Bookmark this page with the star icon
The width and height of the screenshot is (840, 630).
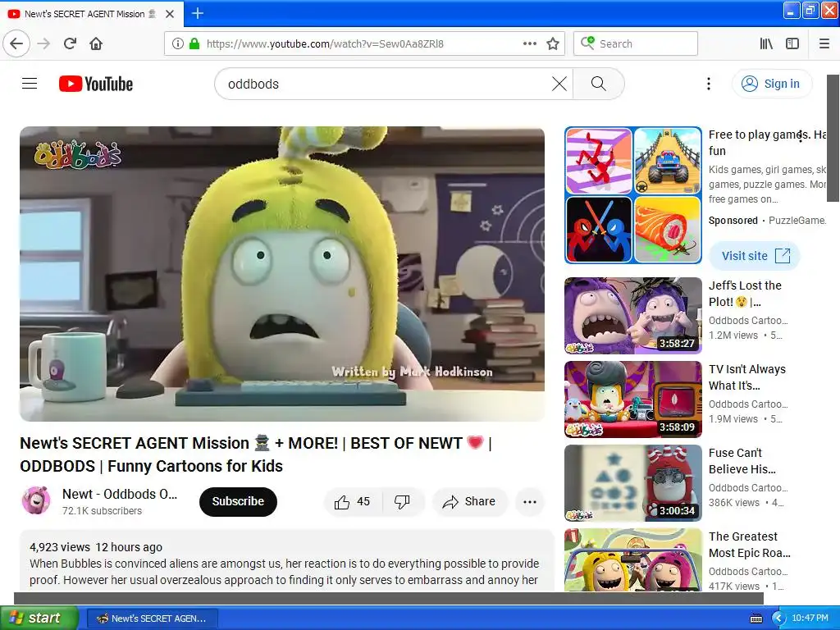click(553, 43)
